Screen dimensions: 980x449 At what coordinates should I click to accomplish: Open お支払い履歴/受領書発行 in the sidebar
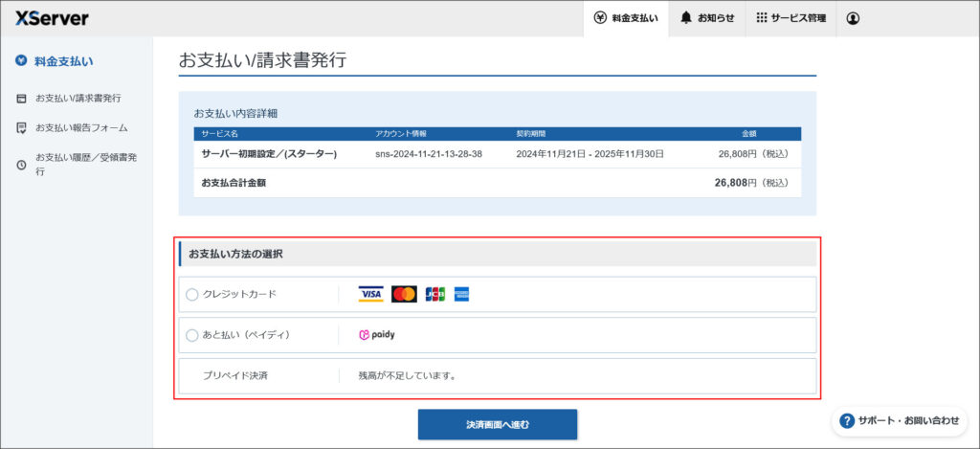[x=86, y=165]
